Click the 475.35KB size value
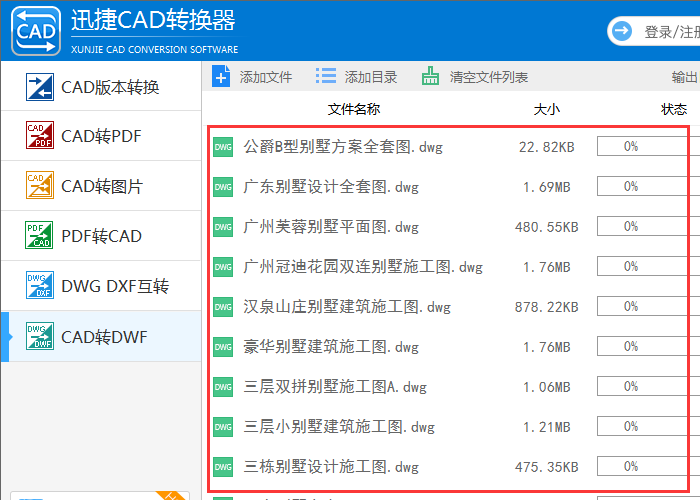This screenshot has height=500, width=700. tap(546, 467)
